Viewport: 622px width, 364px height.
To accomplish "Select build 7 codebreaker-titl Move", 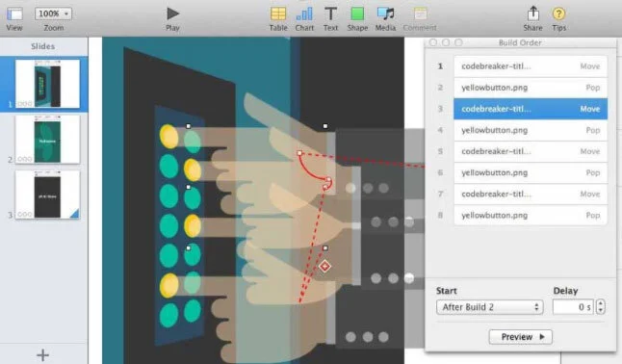I will [x=531, y=195].
